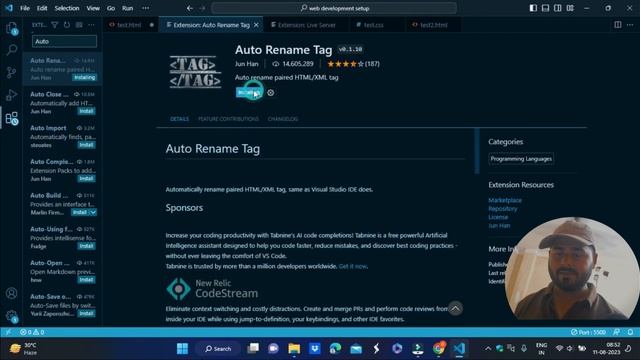This screenshot has height=360, width=640.
Task: Clear extensions search results icon
Action: tap(79, 25)
